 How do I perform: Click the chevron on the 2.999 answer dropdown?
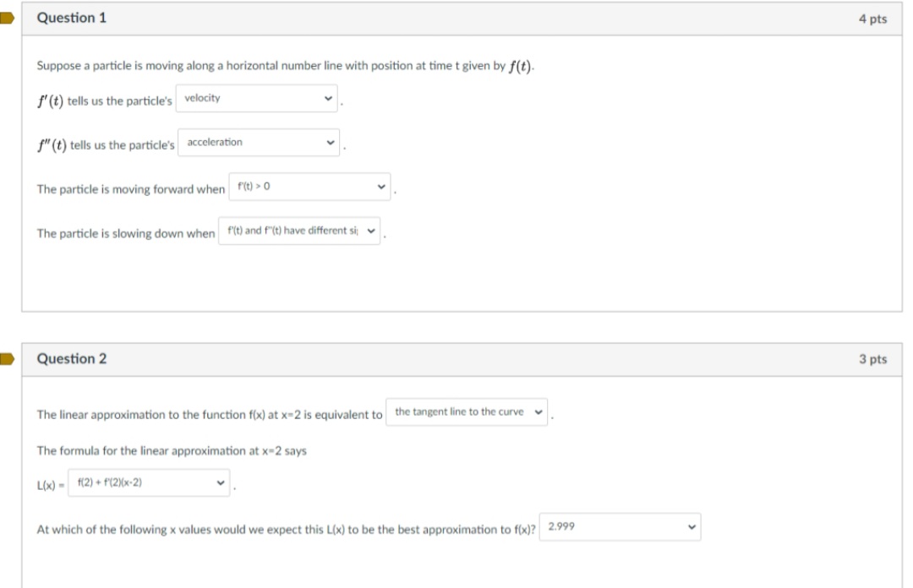(x=691, y=526)
